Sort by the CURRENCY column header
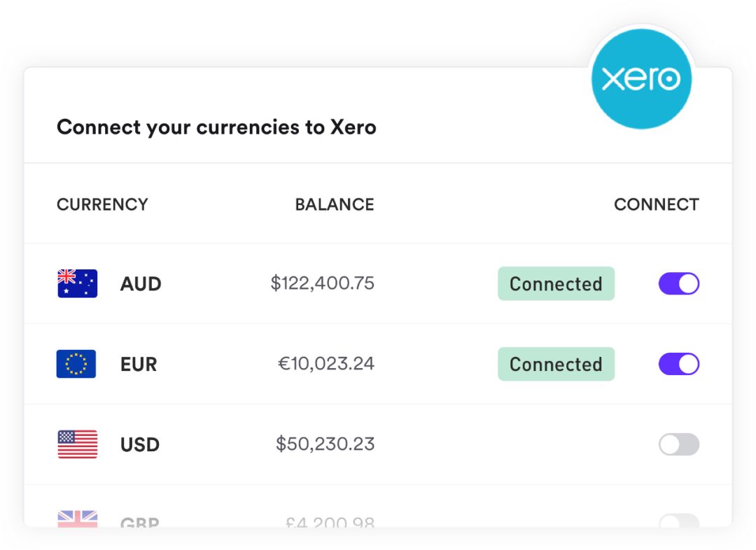 [102, 204]
